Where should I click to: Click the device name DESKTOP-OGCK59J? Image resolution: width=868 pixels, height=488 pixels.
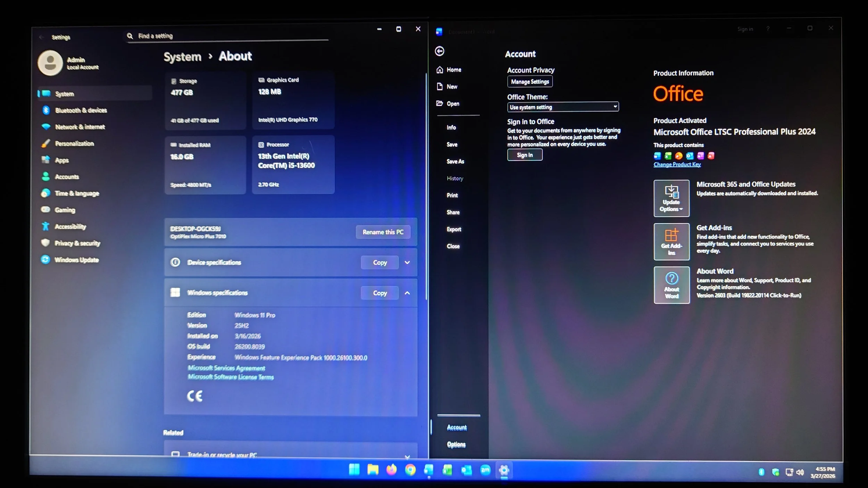[195, 229]
